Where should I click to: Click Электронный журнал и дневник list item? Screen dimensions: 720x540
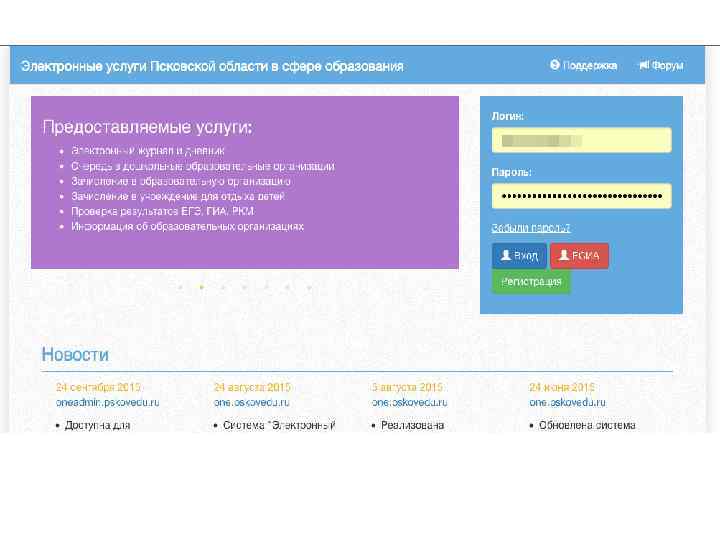[x=148, y=151]
